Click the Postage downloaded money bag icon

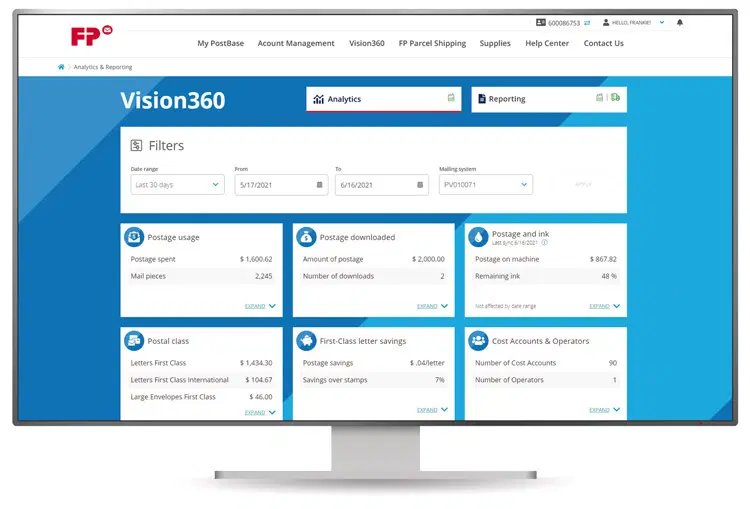(x=306, y=237)
